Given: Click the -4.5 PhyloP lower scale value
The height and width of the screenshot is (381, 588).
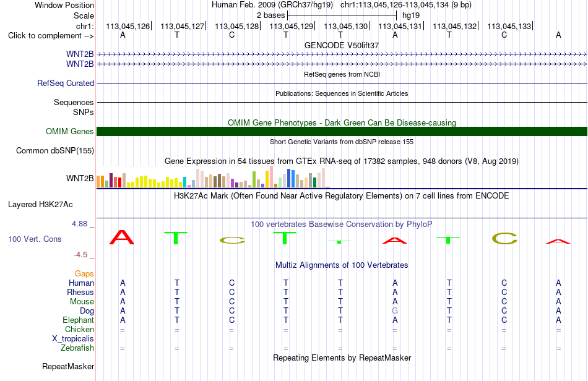Looking at the screenshot, I should 80,255.
